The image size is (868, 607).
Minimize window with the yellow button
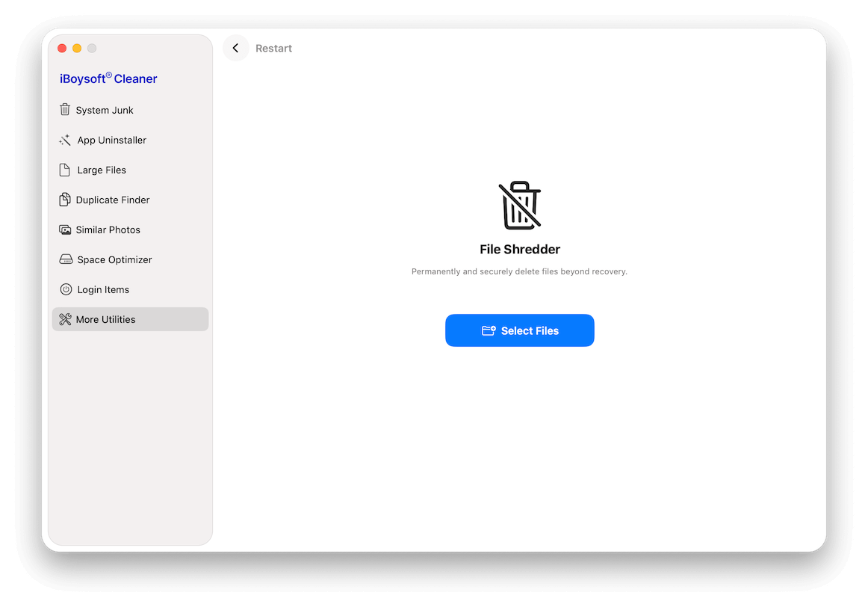point(77,48)
